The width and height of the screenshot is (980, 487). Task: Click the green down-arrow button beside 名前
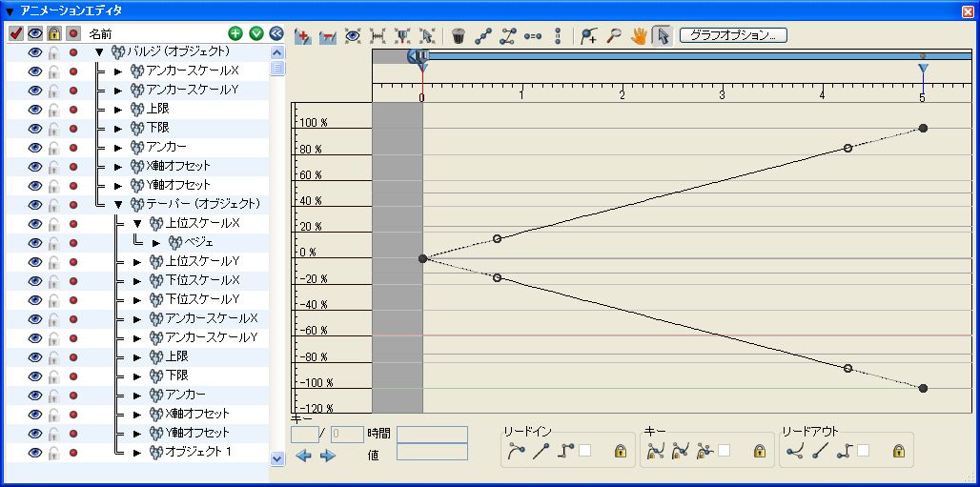point(256,33)
